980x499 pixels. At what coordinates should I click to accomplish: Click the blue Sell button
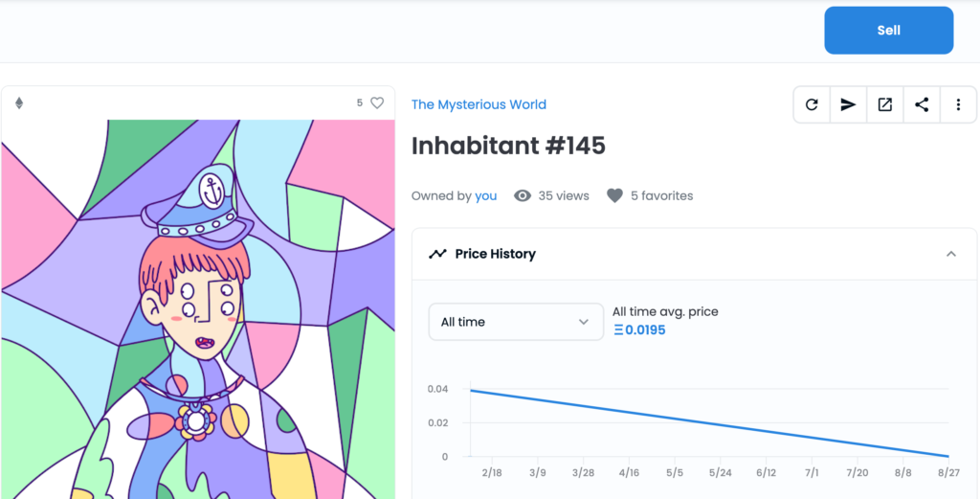889,31
